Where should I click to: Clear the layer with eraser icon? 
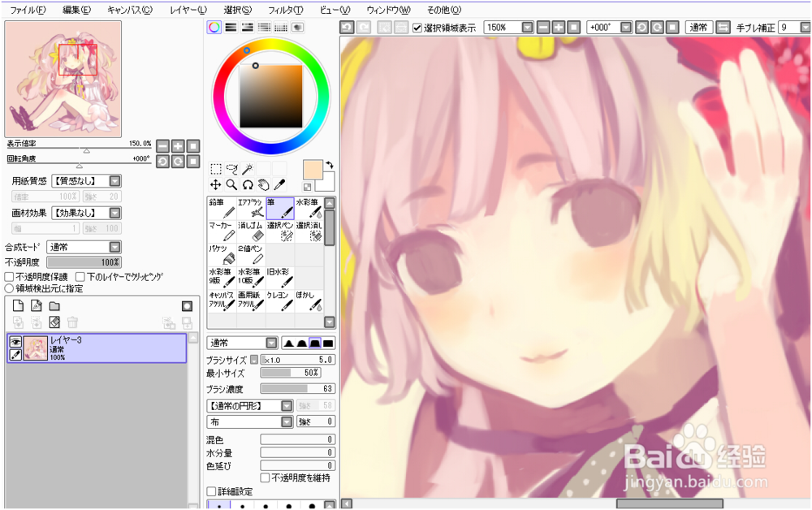[54, 322]
